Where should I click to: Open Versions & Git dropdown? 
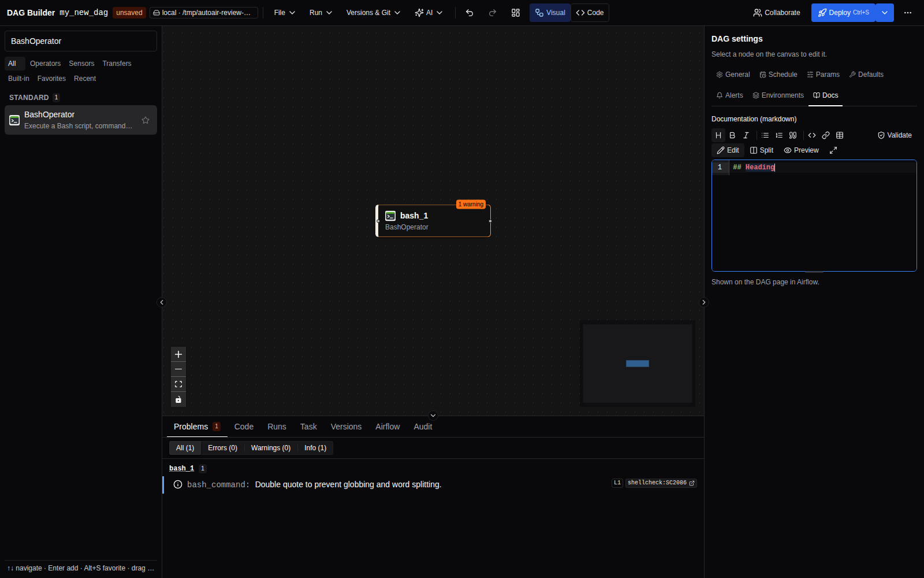click(373, 13)
